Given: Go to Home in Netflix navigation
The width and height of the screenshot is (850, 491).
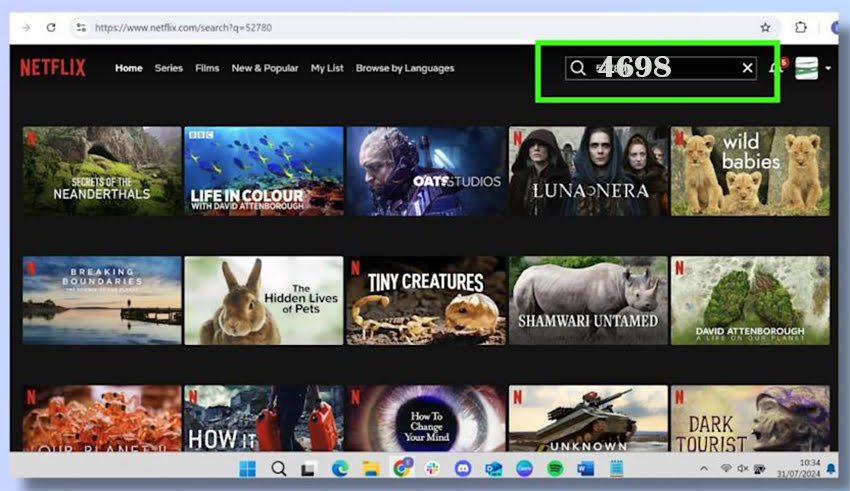Looking at the screenshot, I should [128, 68].
